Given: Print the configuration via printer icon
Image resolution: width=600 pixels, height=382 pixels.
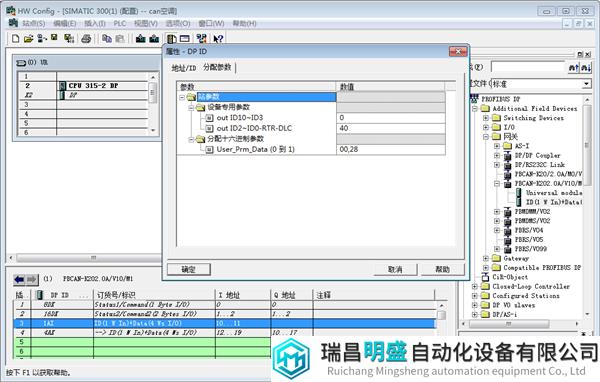Looking at the screenshot, I should pos(86,38).
